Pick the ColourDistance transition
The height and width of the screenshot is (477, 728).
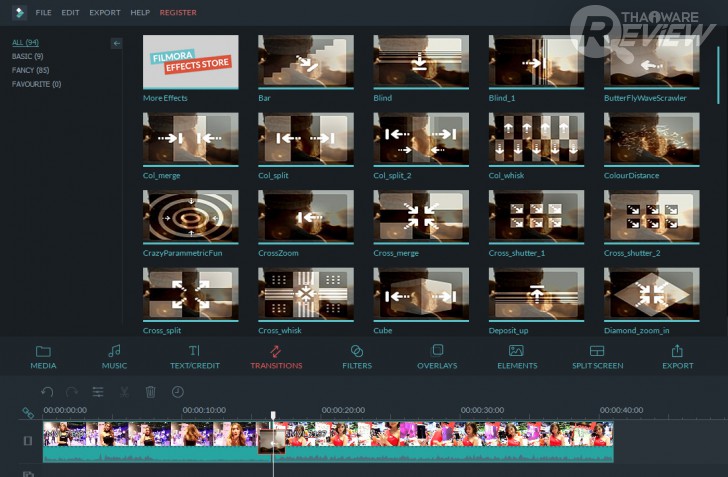pyautogui.click(x=651, y=139)
